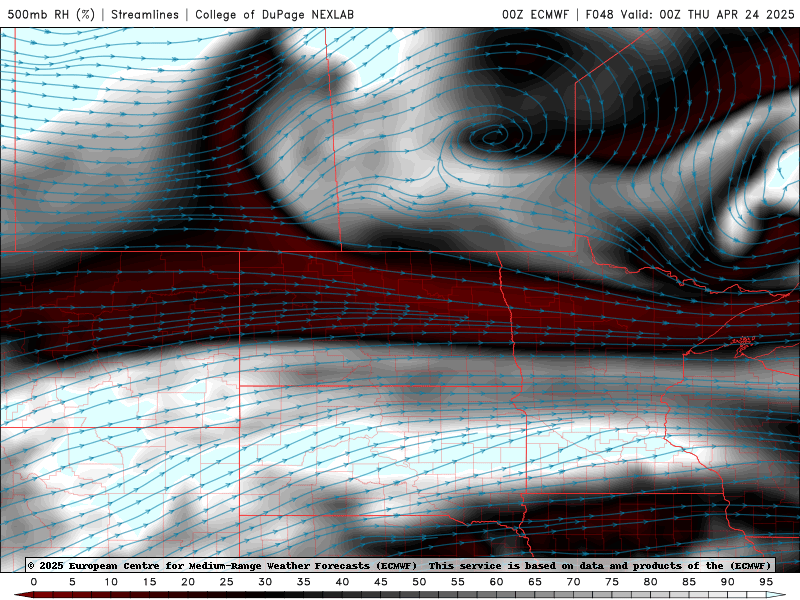Click the '30' value on the color scale
Image resolution: width=800 pixels, height=600 pixels.
tap(265, 582)
